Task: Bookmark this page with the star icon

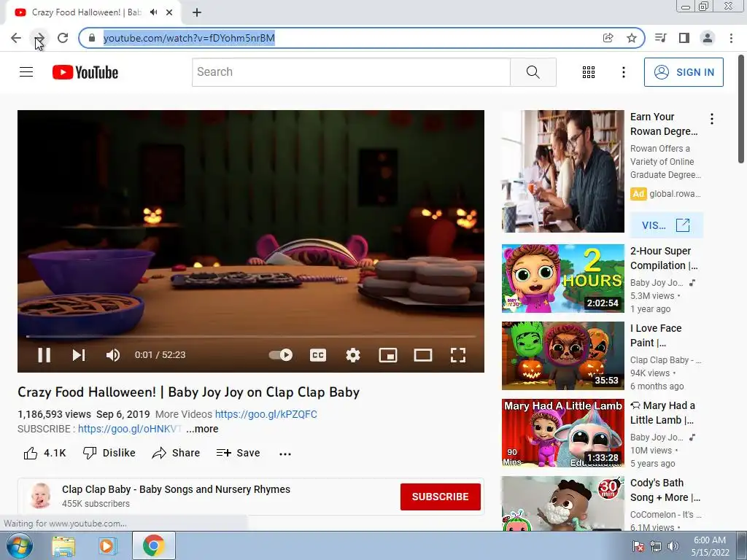Action: pos(632,38)
